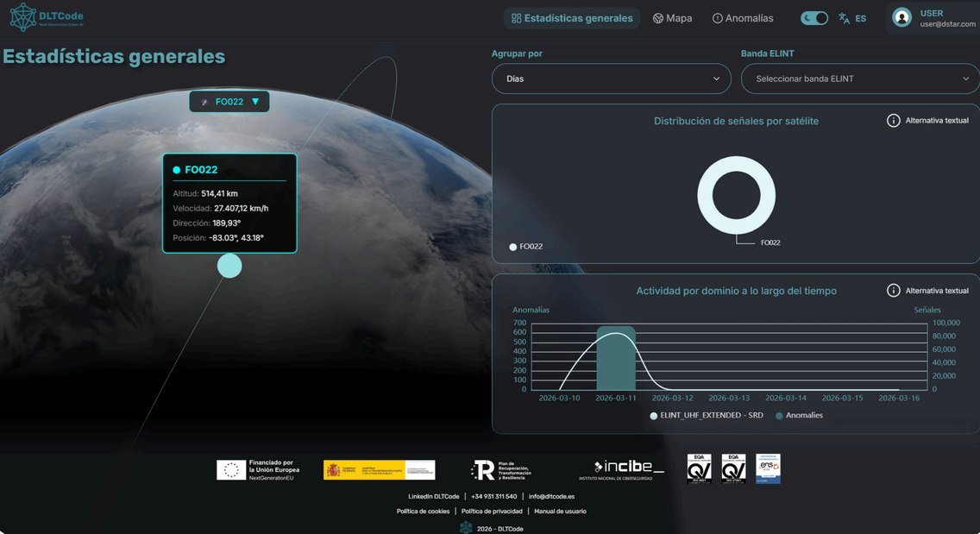Click the info@dltcode.es email link

[x=551, y=497]
